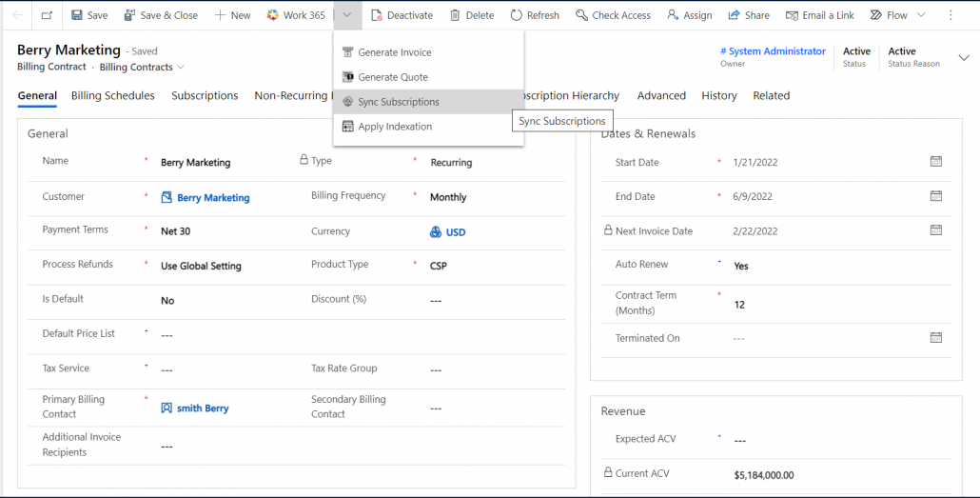The height and width of the screenshot is (498, 980).
Task: Choose Apply Indexation menu item
Action: 429,127
